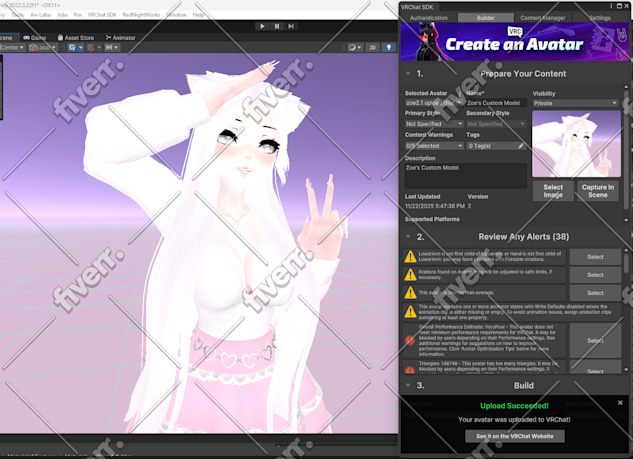
Task: Select the Builder tab in VRChat SDK
Action: (x=486, y=18)
